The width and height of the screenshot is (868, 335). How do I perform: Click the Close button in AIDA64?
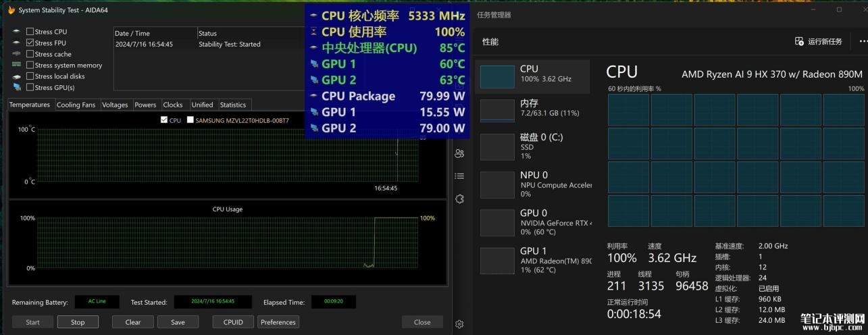pyautogui.click(x=422, y=322)
